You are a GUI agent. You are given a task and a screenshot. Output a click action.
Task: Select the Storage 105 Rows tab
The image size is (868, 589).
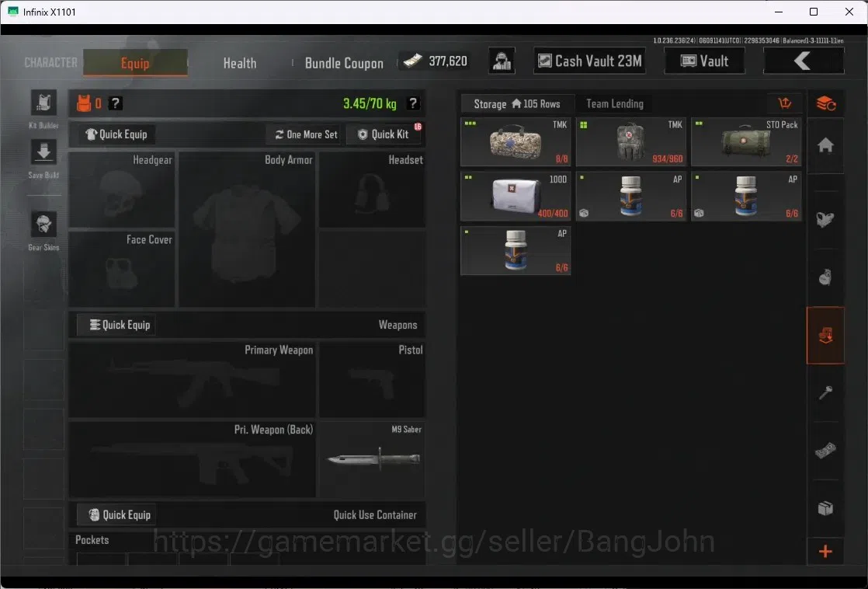(516, 103)
